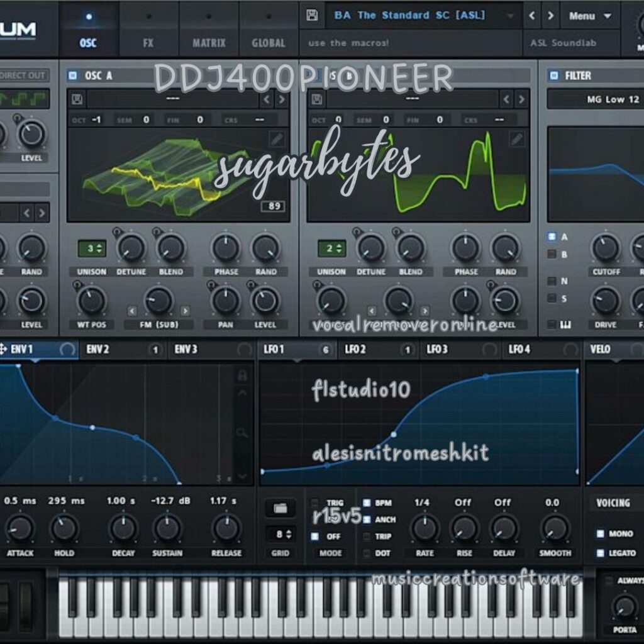The height and width of the screenshot is (644, 644).
Task: Open preset name dropdown arrow
Action: (x=511, y=16)
